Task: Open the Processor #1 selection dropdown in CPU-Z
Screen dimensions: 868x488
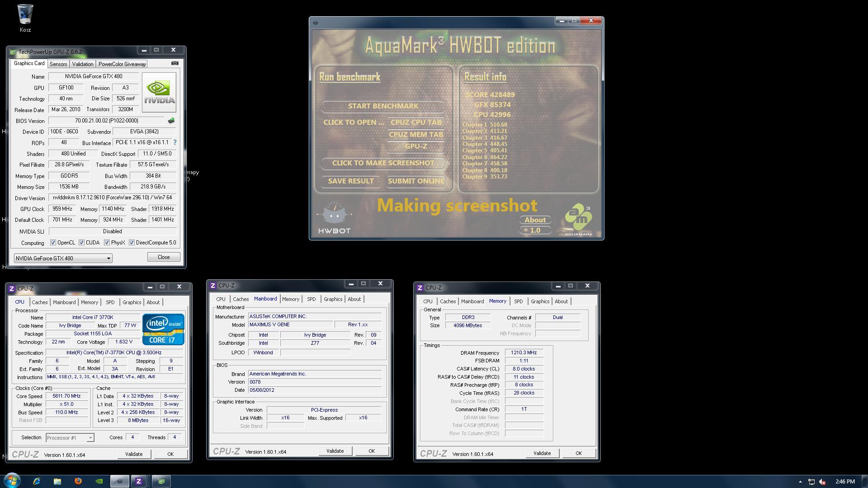Action: (x=70, y=438)
